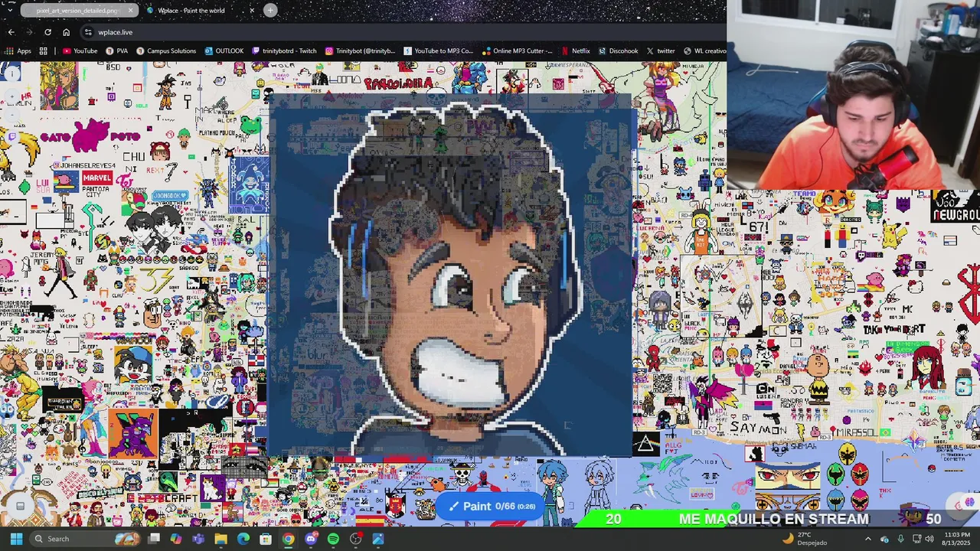Screen dimensions: 980x551
Task: Open Copilot from the taskbar
Action: coord(176,539)
